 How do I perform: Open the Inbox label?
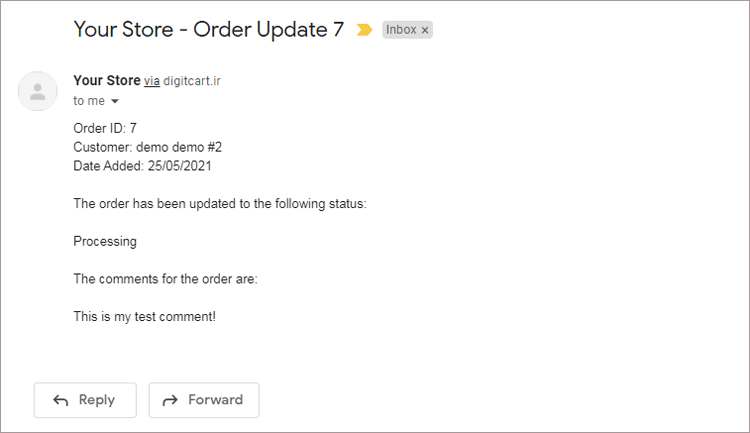(x=401, y=30)
